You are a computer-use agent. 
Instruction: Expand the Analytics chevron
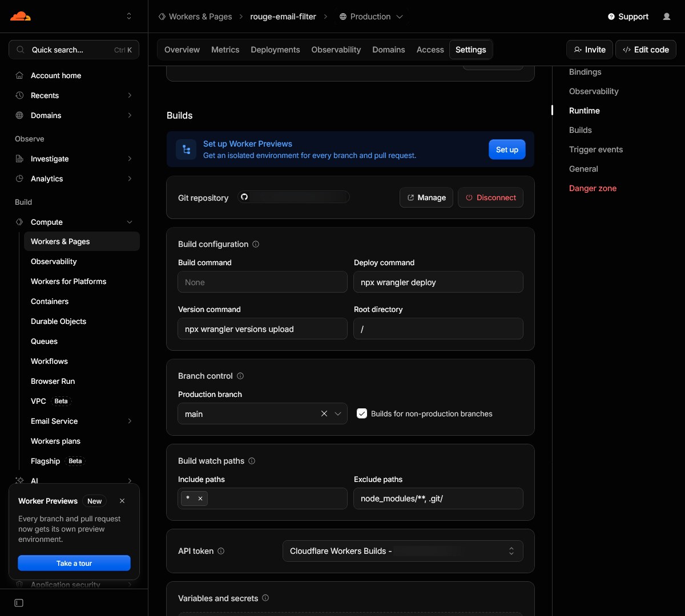point(130,179)
